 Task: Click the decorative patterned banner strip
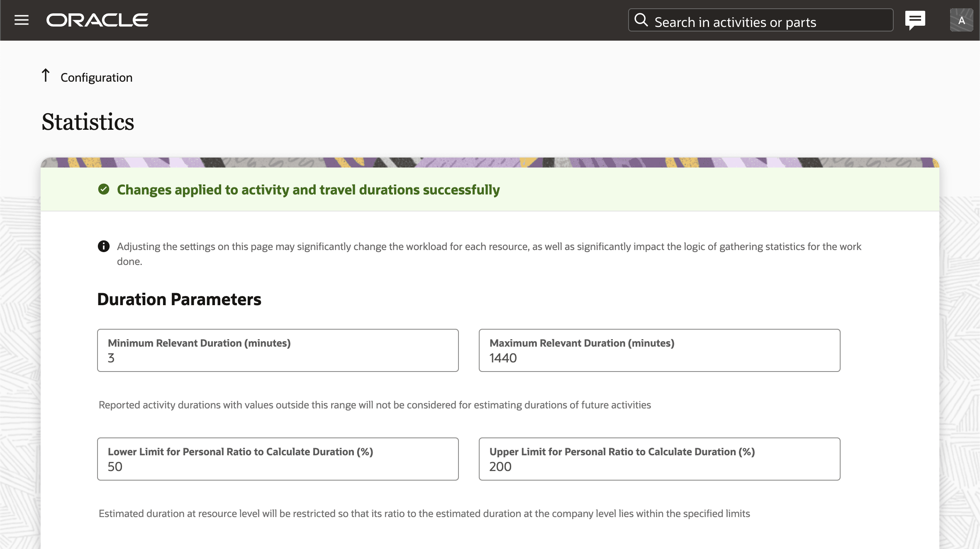(x=490, y=162)
